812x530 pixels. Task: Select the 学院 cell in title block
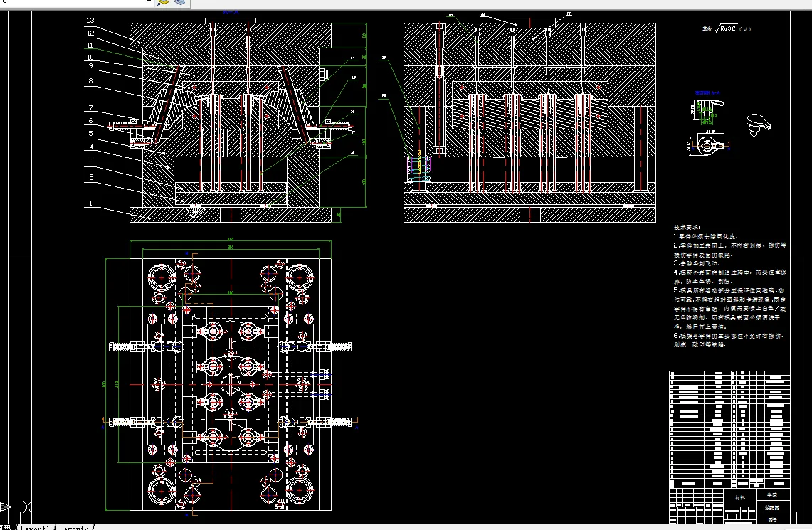pyautogui.click(x=772, y=495)
